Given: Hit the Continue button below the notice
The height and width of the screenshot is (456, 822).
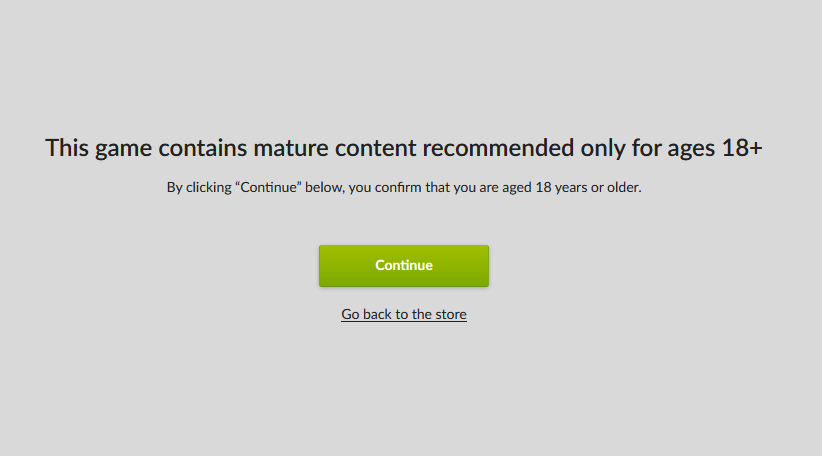Looking at the screenshot, I should tap(404, 266).
